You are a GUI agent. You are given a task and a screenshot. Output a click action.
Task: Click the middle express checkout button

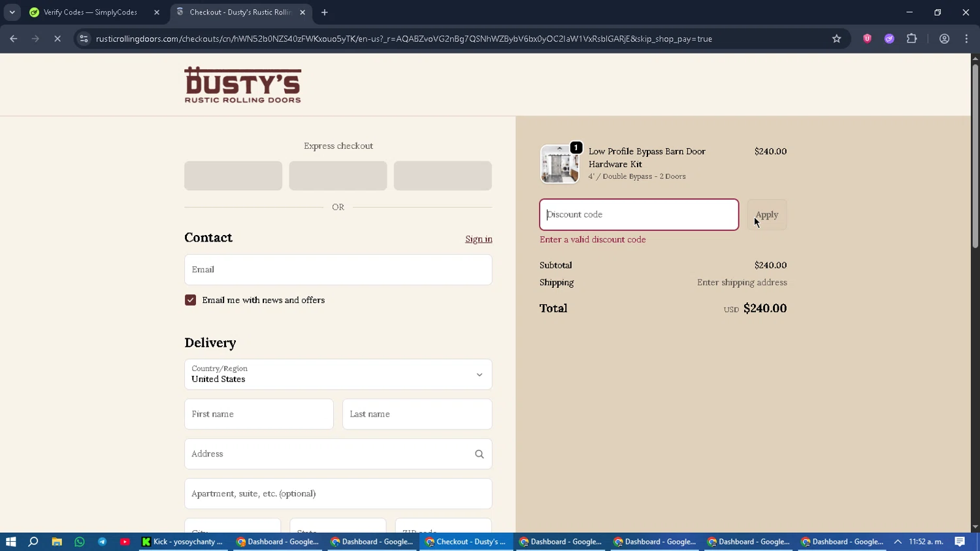[x=338, y=176]
